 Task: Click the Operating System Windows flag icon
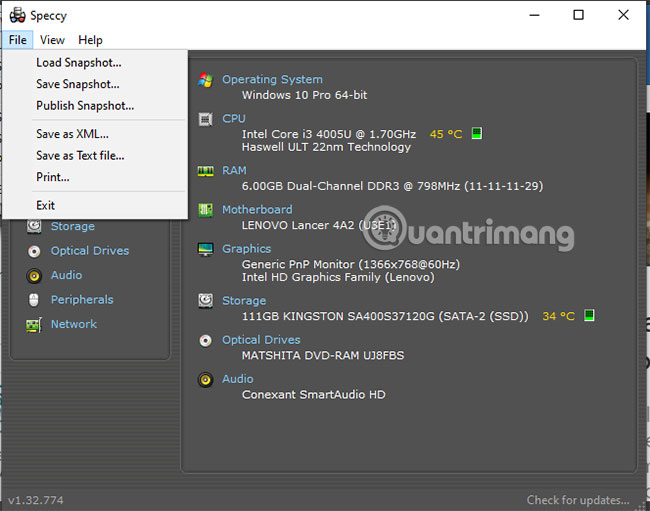[x=206, y=80]
